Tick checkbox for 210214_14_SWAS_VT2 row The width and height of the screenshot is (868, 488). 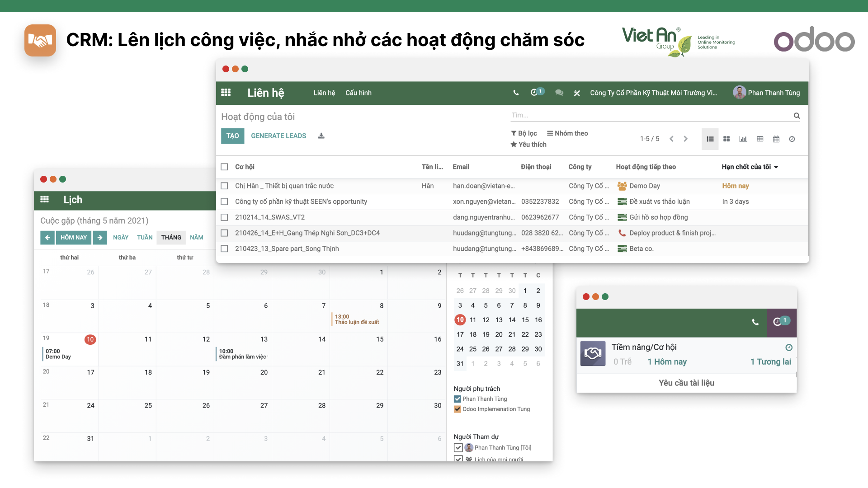coord(224,217)
